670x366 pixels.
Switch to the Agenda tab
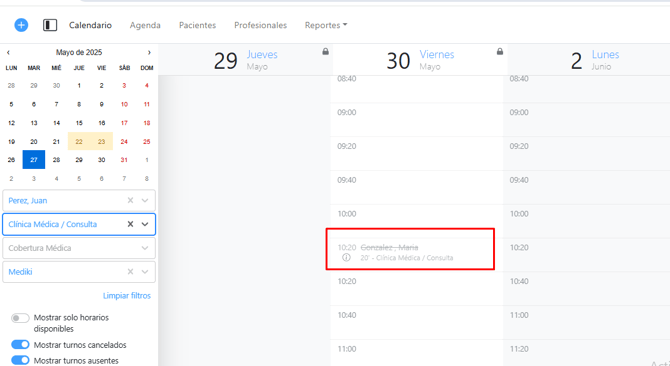tap(145, 25)
